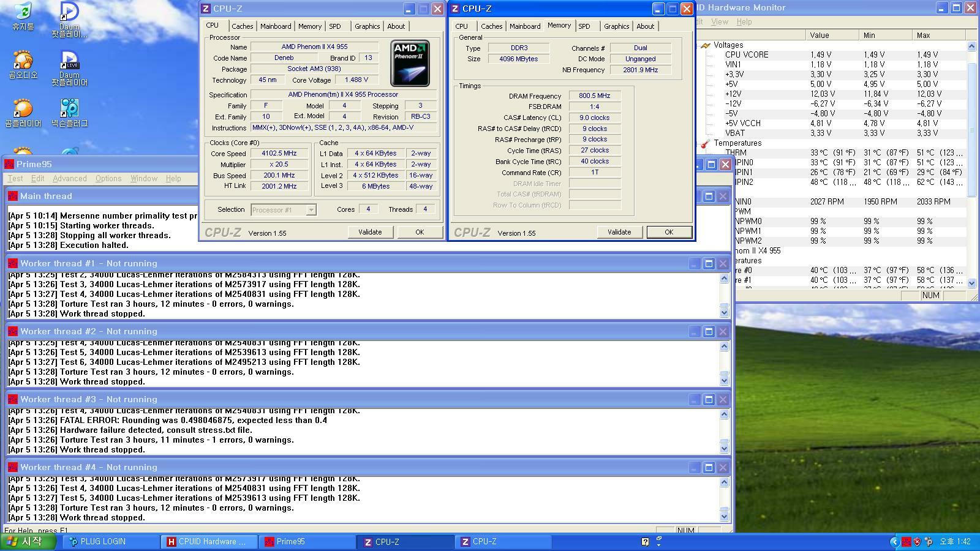The height and width of the screenshot is (551, 980).
Task: Click the Core Speed 4102.5 MHz value
Action: (x=279, y=154)
